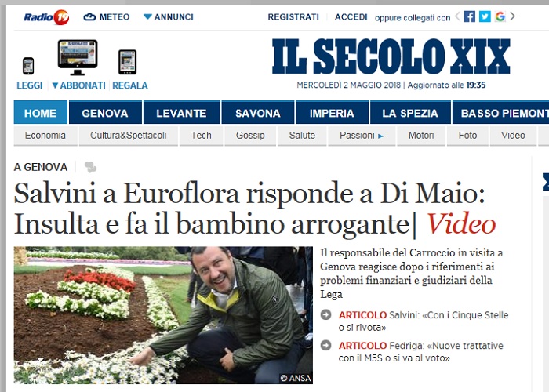
Task: Show next social login options arrow
Action: [513, 16]
